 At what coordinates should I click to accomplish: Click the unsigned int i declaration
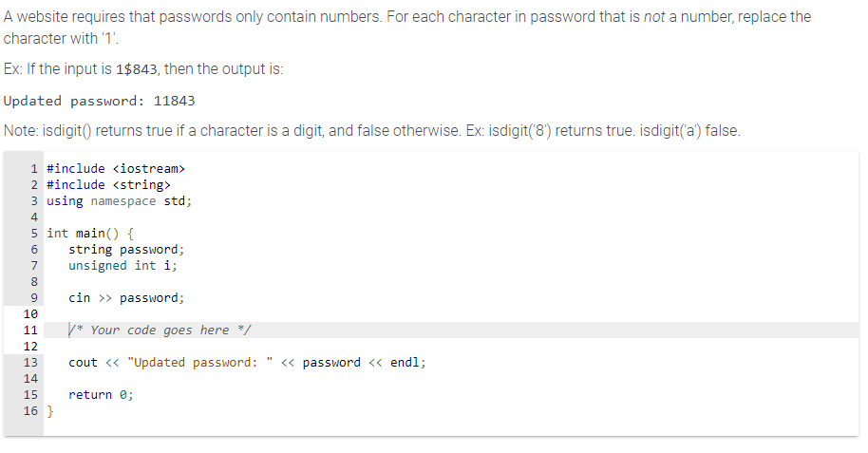123,265
